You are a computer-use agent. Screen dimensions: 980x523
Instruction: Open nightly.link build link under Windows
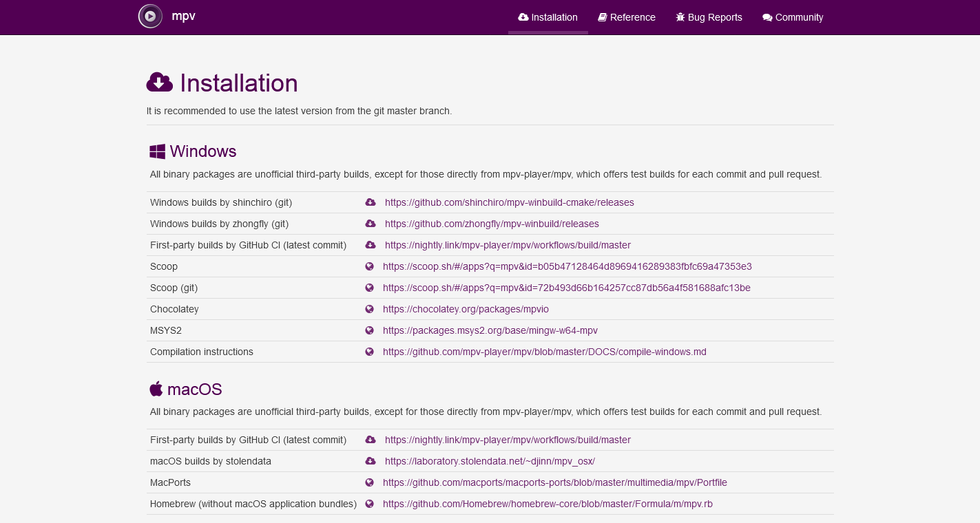point(508,245)
